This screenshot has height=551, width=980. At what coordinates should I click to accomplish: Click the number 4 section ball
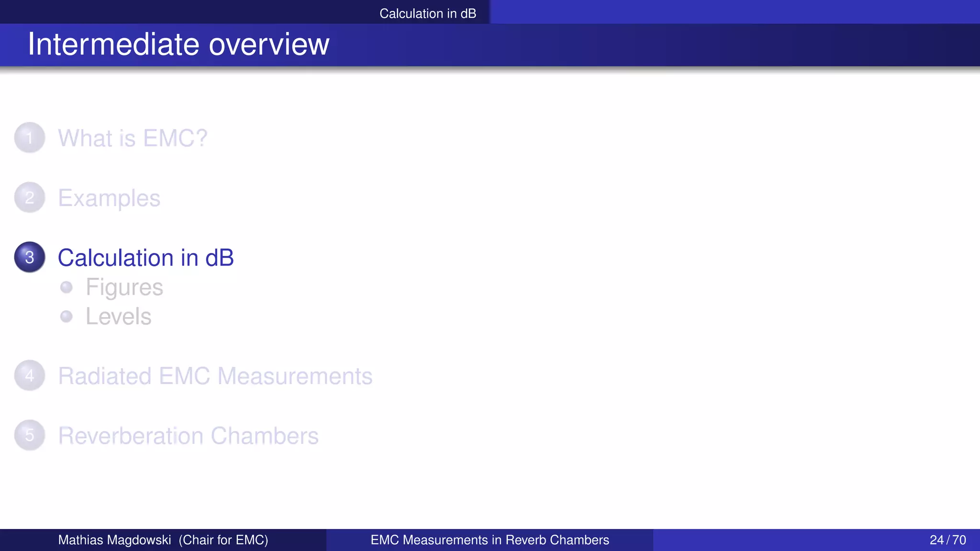point(30,375)
